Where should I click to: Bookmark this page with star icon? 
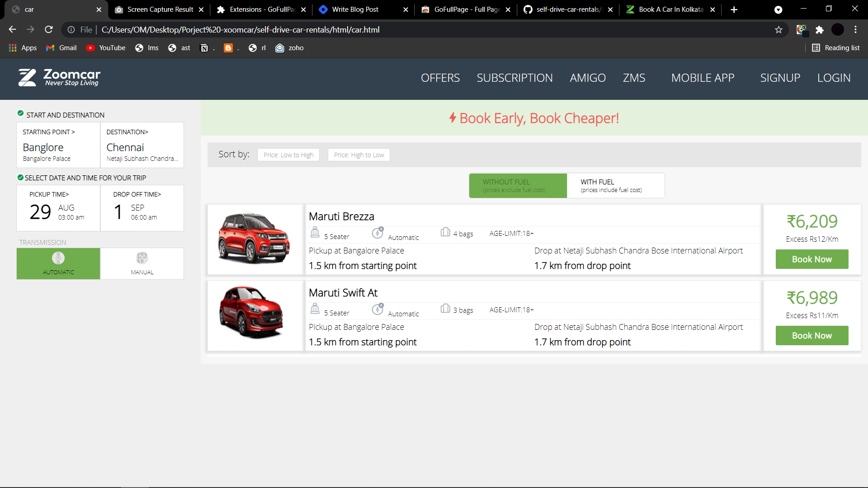pyautogui.click(x=778, y=30)
